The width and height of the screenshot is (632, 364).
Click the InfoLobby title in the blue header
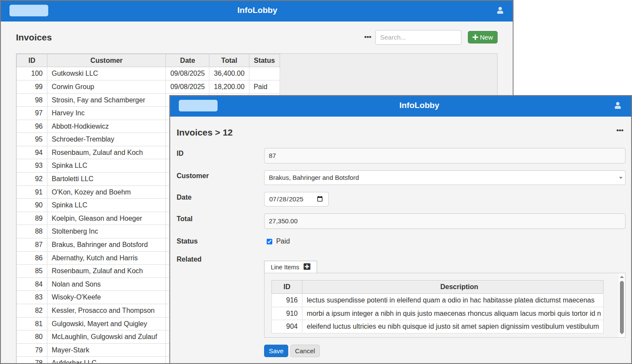[257, 10]
